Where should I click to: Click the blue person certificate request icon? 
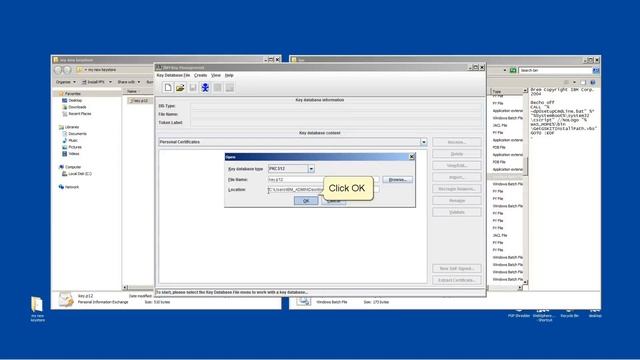pyautogui.click(x=205, y=87)
